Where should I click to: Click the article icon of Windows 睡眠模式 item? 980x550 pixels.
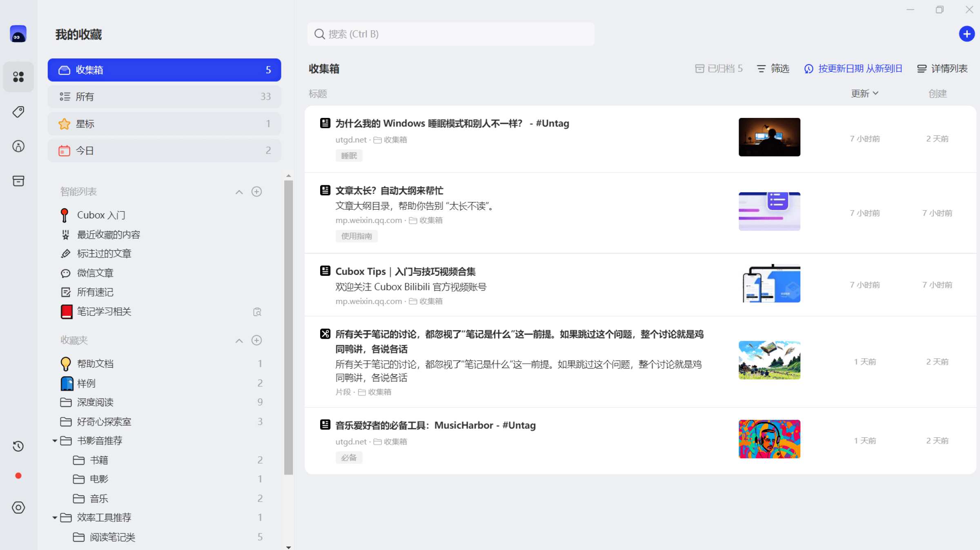pyautogui.click(x=325, y=123)
